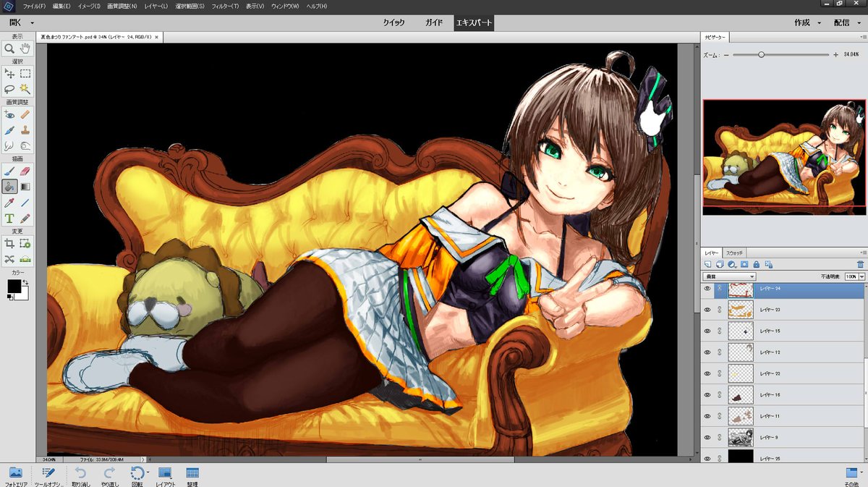
Task: Click the やり直し redo button
Action: tap(109, 475)
